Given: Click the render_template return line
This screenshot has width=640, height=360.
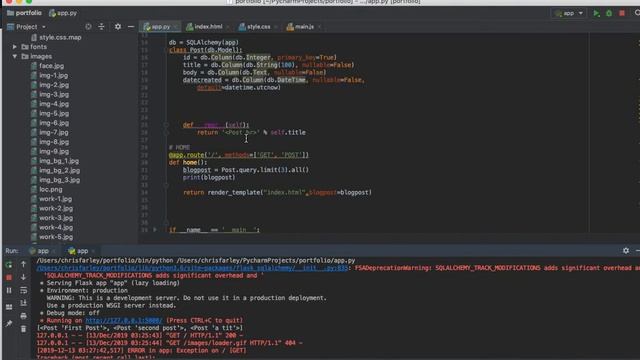Looking at the screenshot, I should tap(277, 192).
